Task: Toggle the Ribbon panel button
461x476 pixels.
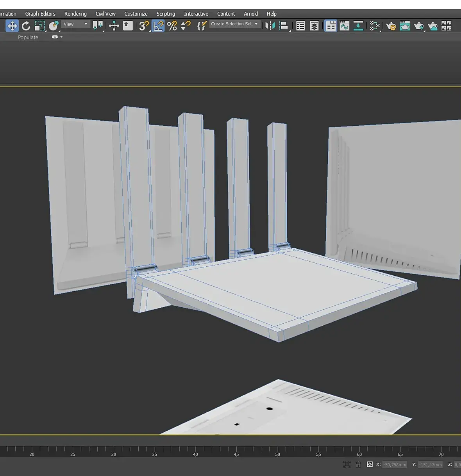Action: pos(331,26)
